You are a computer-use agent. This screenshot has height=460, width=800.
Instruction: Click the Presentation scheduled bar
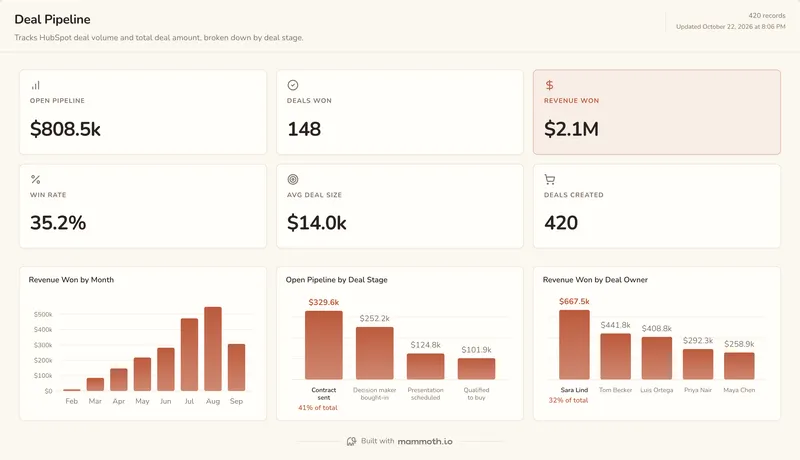(426, 367)
